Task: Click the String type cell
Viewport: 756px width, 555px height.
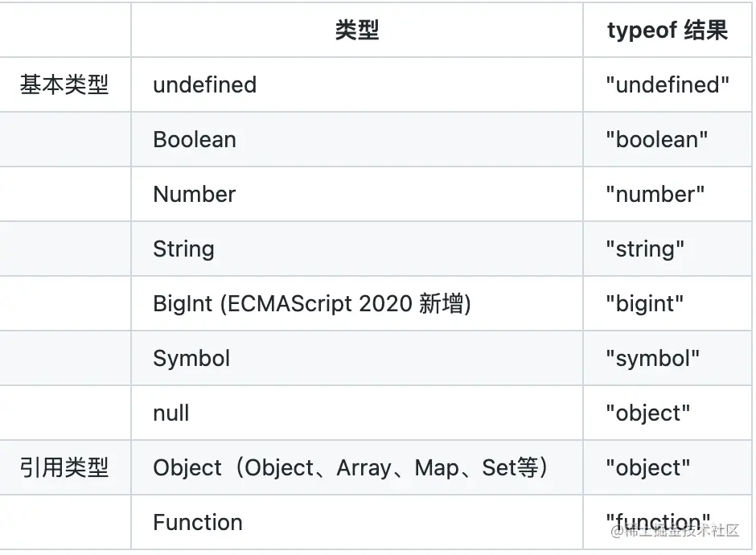Action: pyautogui.click(x=183, y=249)
